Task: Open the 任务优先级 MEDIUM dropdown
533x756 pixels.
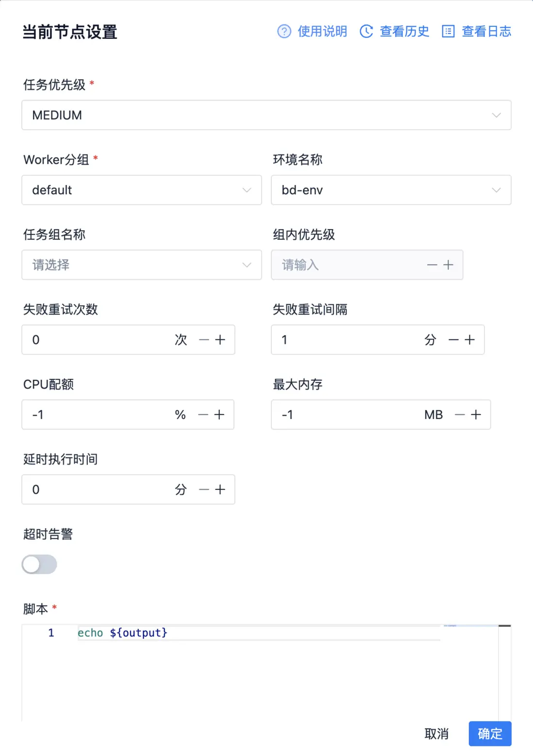Action: [266, 115]
